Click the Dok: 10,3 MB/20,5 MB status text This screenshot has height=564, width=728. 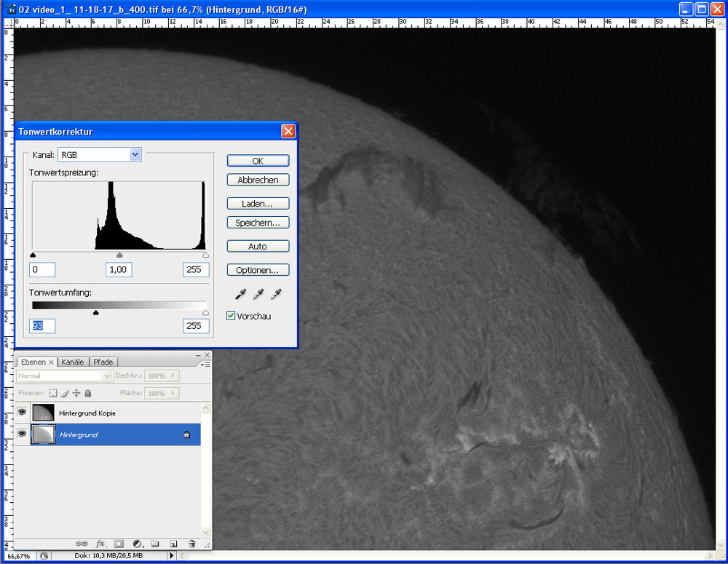[108, 556]
